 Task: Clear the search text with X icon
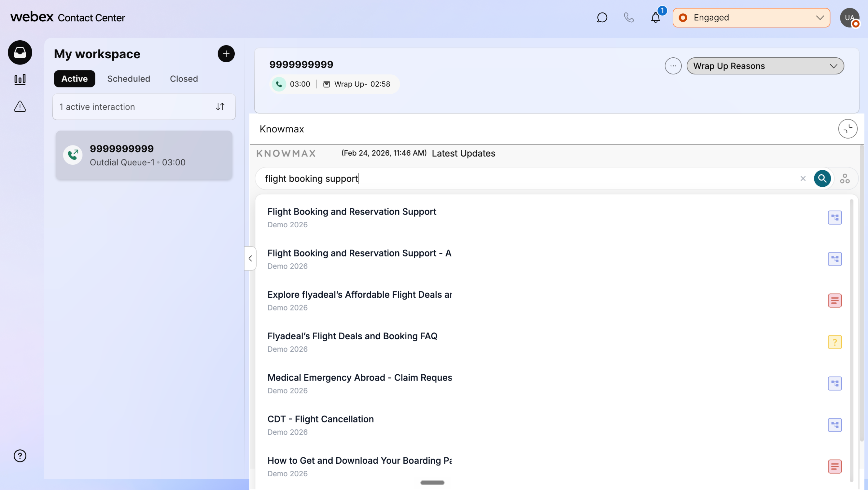[803, 179]
